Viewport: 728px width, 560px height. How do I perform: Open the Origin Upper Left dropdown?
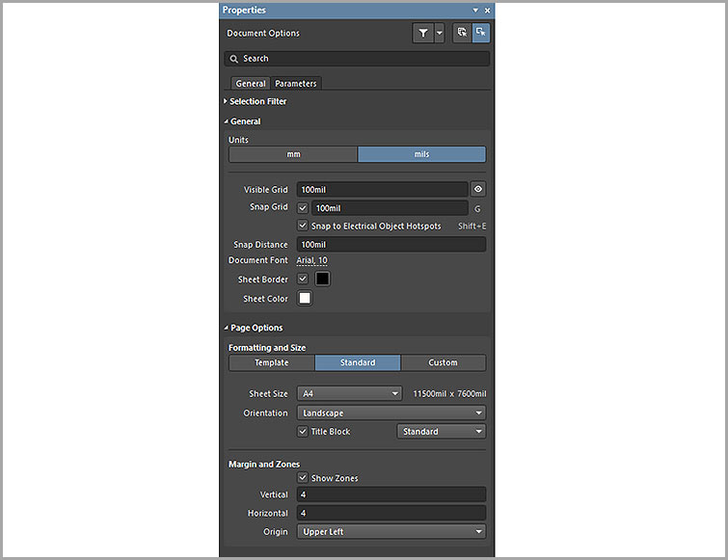point(391,532)
